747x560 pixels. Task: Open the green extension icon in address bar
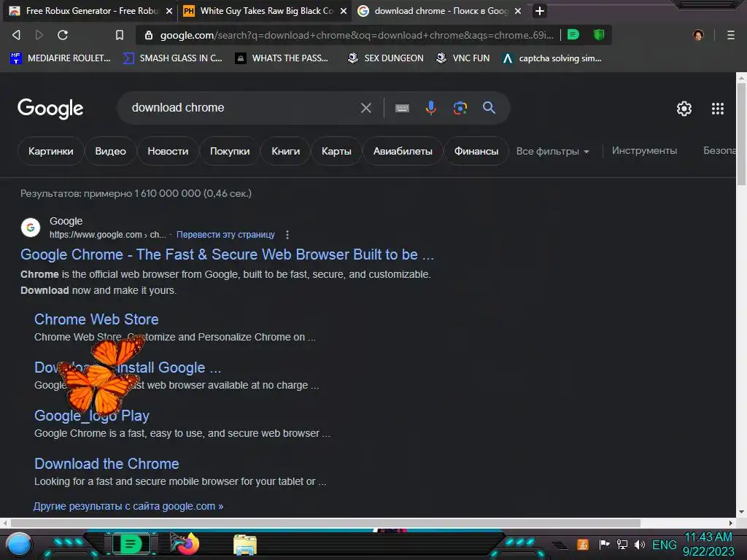point(573,34)
